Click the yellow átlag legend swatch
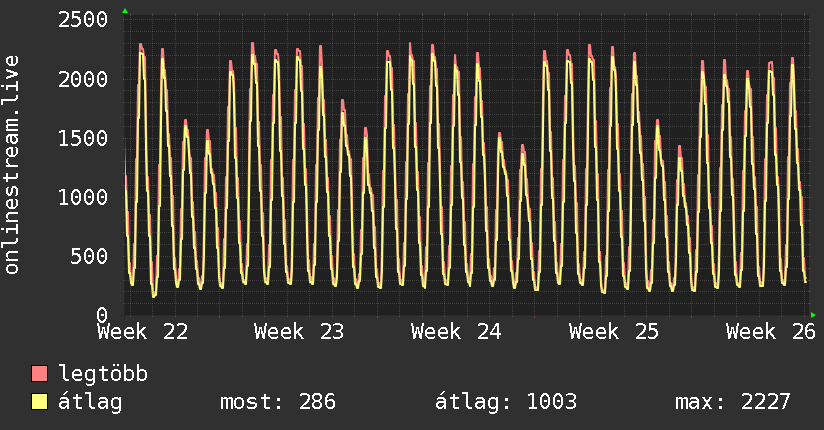Screen dimensions: 824x430 pyautogui.click(x=39, y=402)
